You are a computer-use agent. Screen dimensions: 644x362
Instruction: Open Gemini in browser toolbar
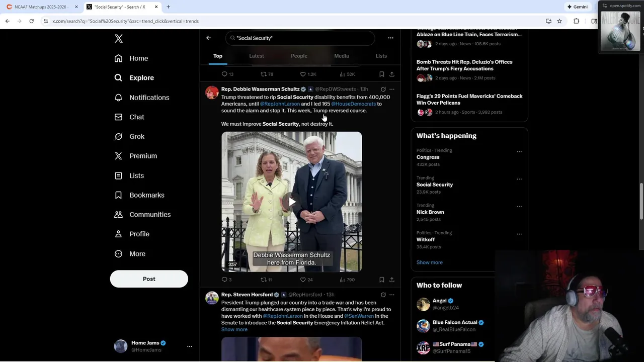(578, 7)
